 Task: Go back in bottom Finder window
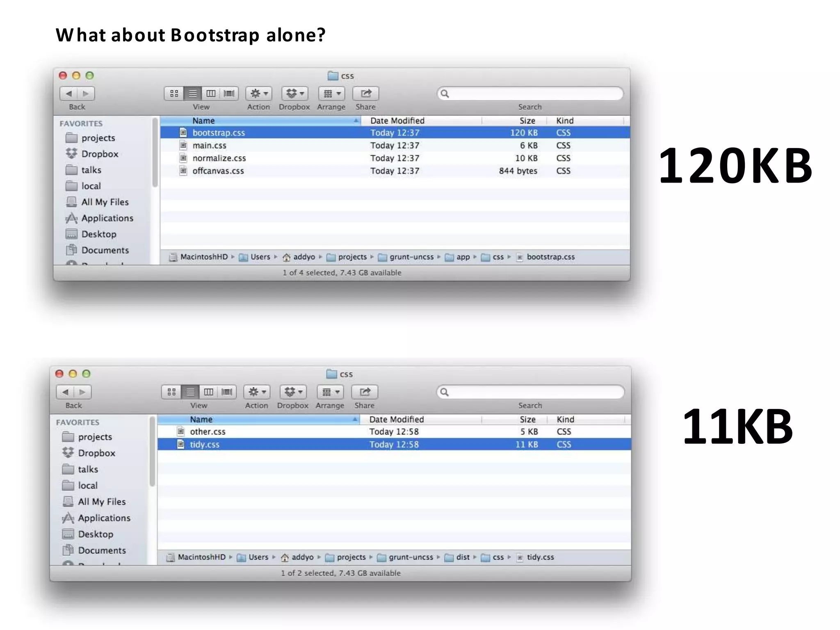click(65, 392)
